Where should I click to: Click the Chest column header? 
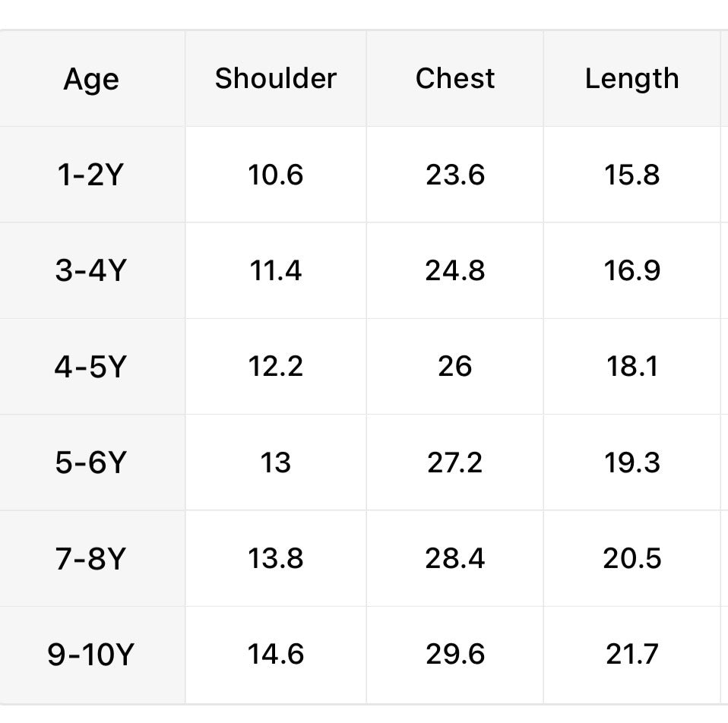click(x=454, y=78)
